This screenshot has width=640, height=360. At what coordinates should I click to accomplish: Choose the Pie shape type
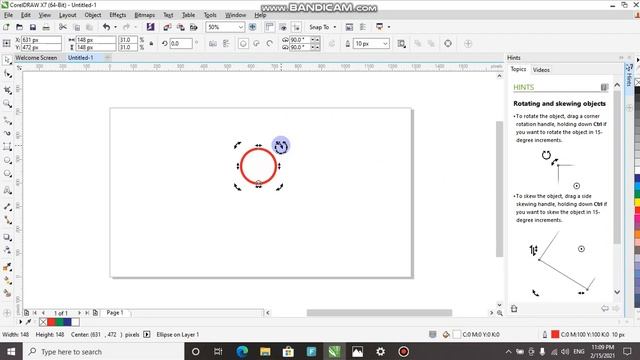256,43
